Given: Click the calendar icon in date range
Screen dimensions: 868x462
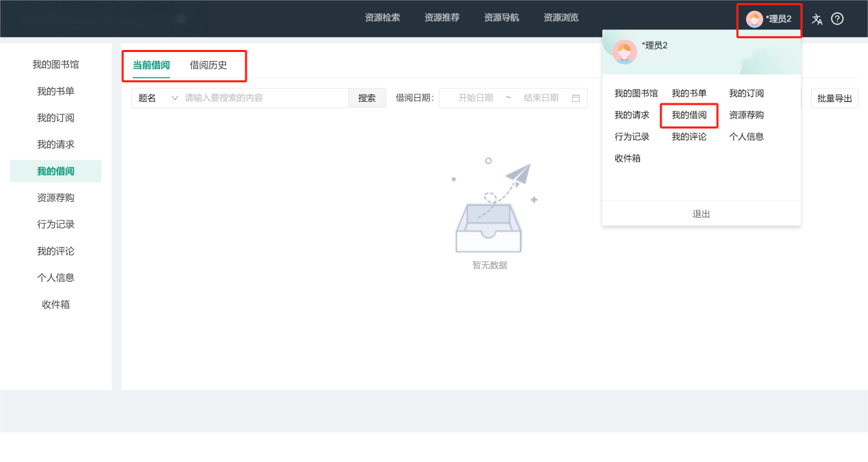Looking at the screenshot, I should pos(575,98).
